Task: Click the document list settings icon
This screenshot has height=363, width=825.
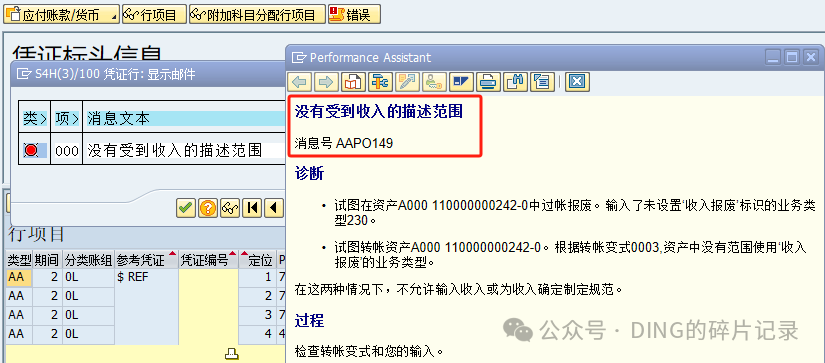Action: click(541, 82)
